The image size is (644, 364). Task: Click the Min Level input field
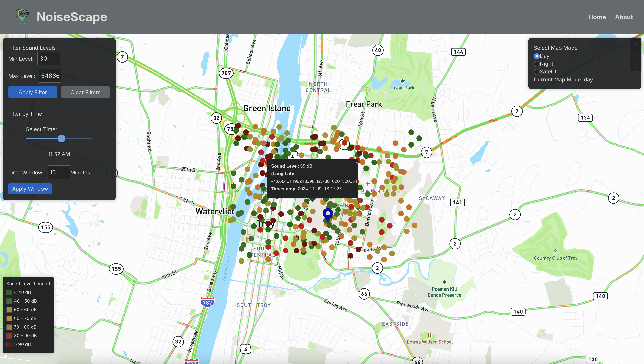click(x=48, y=58)
